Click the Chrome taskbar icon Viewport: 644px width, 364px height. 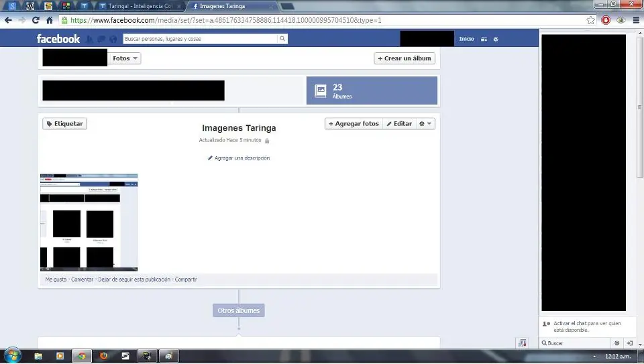pyautogui.click(x=82, y=356)
